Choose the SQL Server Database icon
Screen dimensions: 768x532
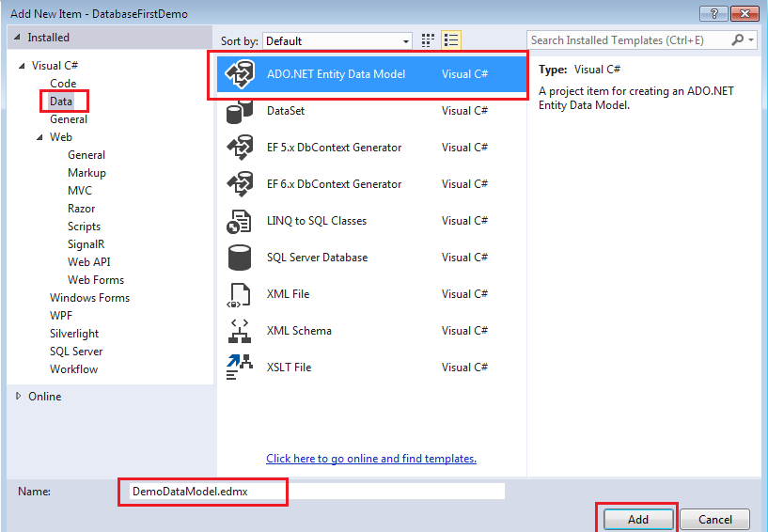[x=240, y=258]
